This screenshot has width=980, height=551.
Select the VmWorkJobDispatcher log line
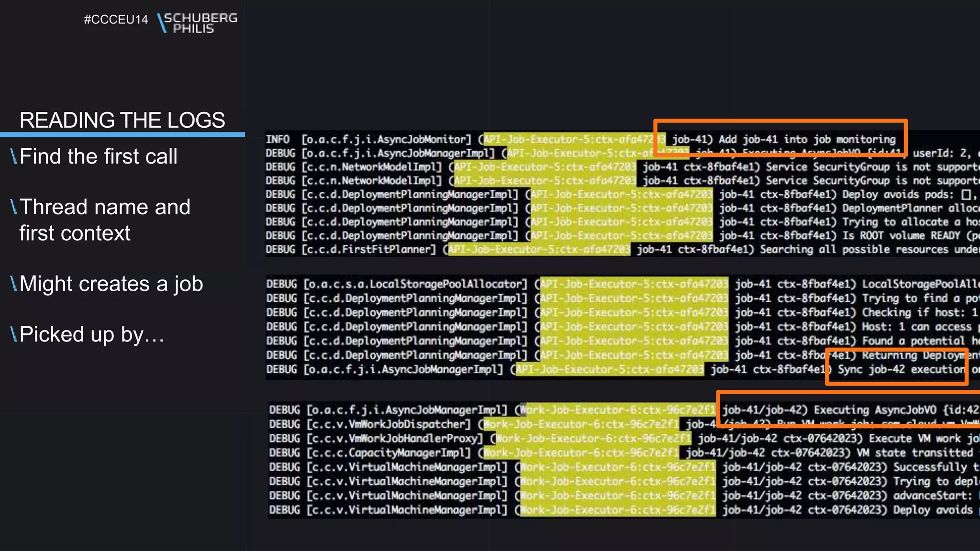[x=624, y=425]
